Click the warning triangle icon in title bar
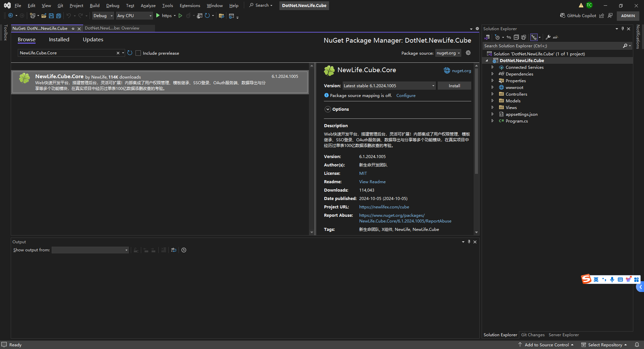Screen dimensions: 644x349 pos(581,5)
